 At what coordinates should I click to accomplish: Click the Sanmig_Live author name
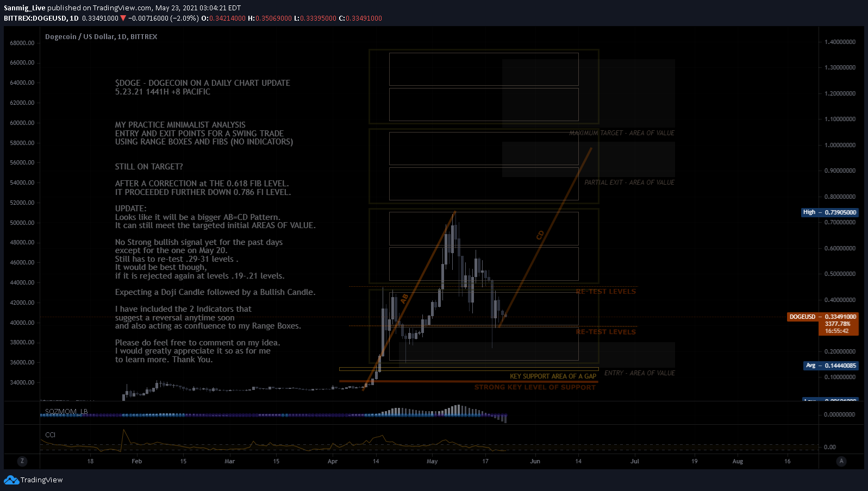(24, 8)
